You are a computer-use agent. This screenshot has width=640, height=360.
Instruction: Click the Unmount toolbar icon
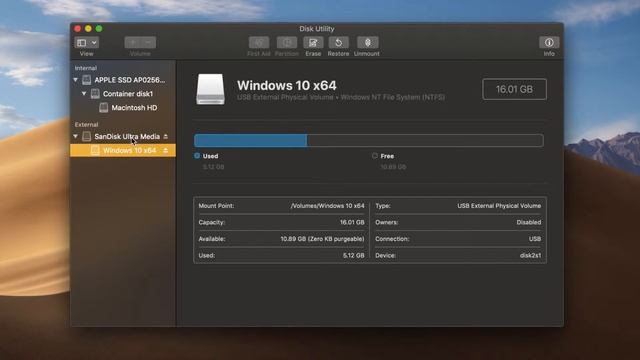pyautogui.click(x=367, y=42)
